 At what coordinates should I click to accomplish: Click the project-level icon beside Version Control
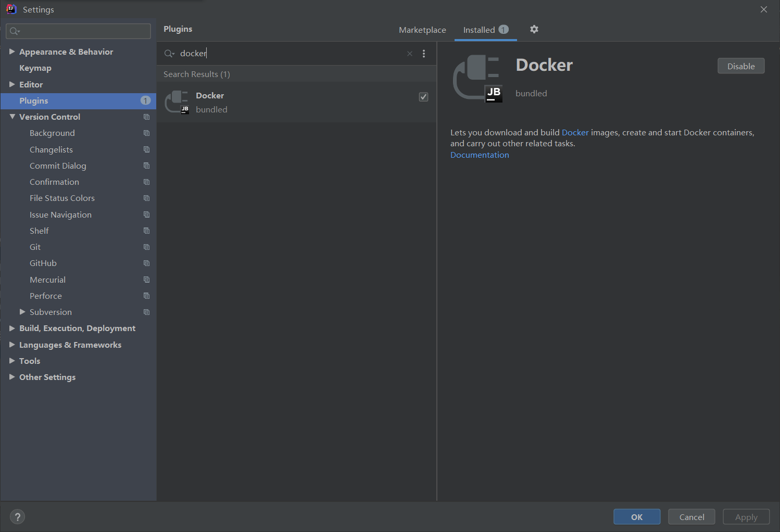(x=146, y=117)
